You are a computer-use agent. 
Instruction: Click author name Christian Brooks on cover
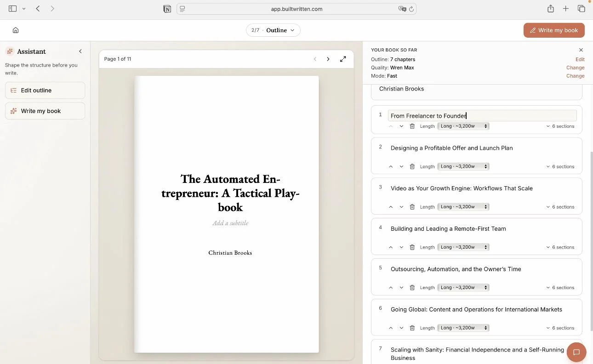tap(230, 253)
